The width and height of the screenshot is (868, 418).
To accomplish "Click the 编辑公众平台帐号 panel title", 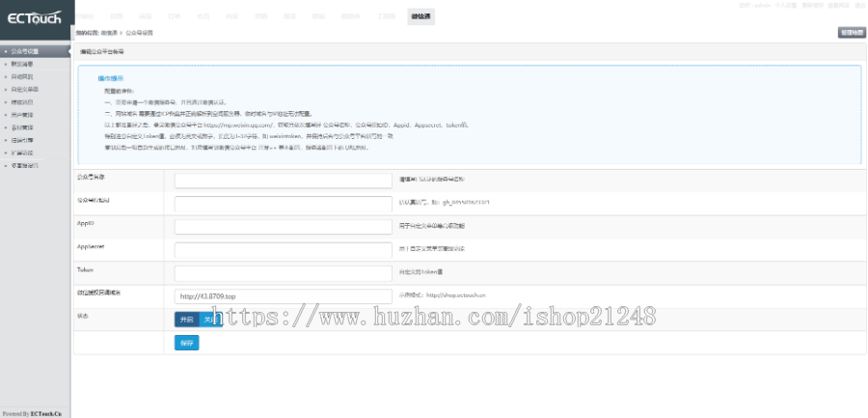I will (x=102, y=51).
